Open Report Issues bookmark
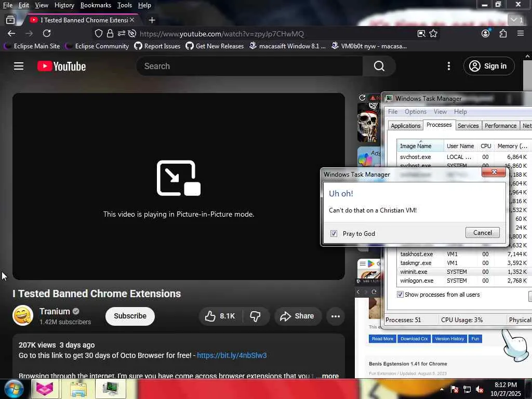 click(x=157, y=46)
